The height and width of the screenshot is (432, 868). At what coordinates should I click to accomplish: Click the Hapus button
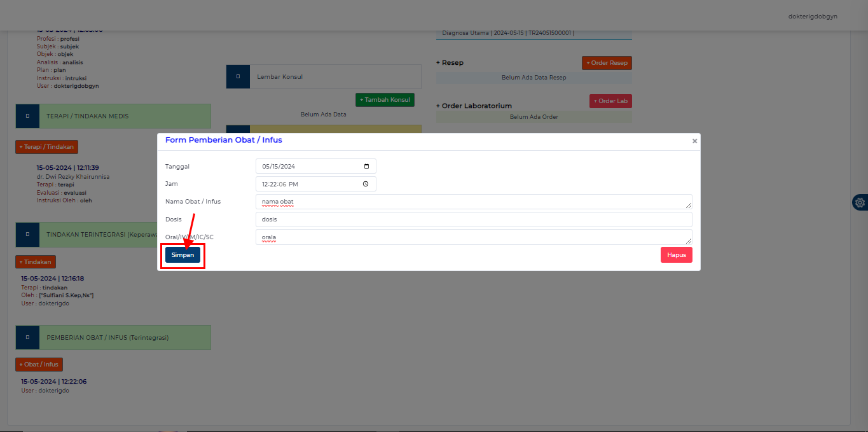[676, 254]
